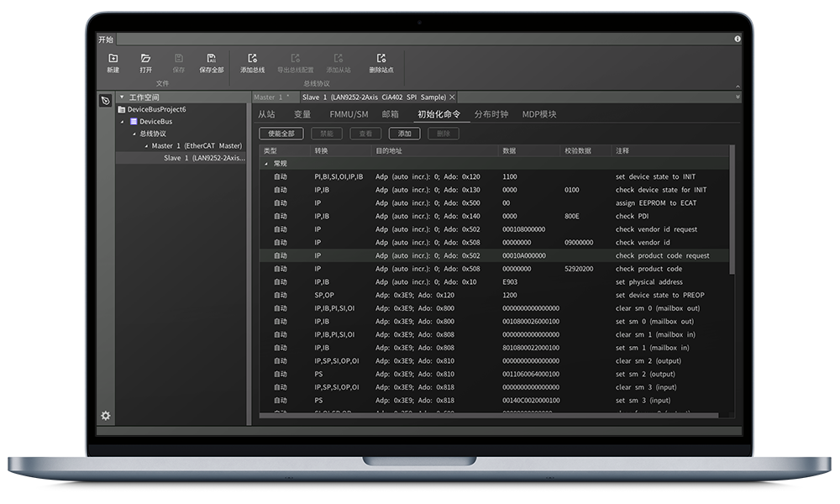Collapse the 常规 group in the table

click(267, 164)
